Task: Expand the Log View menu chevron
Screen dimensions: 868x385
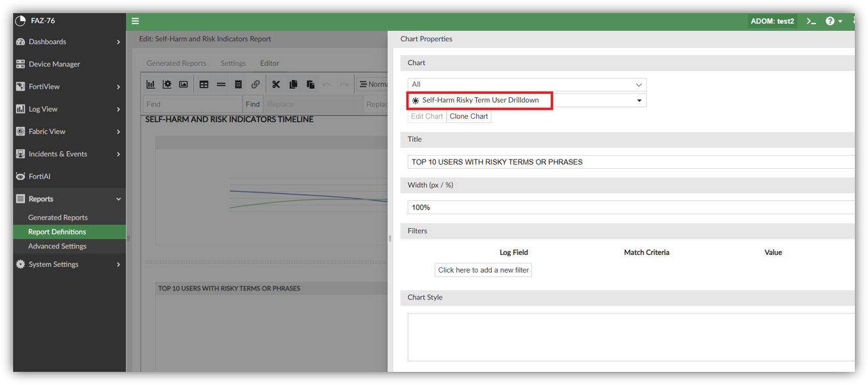Action: click(x=118, y=109)
